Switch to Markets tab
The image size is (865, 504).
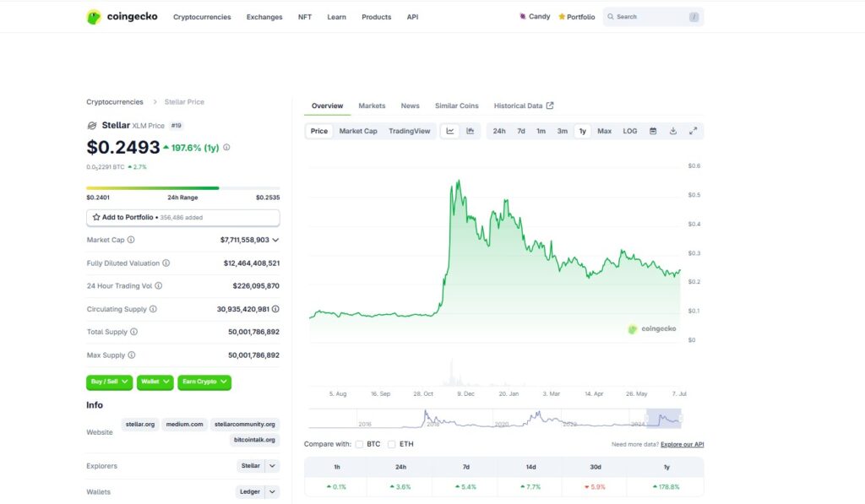[372, 106]
